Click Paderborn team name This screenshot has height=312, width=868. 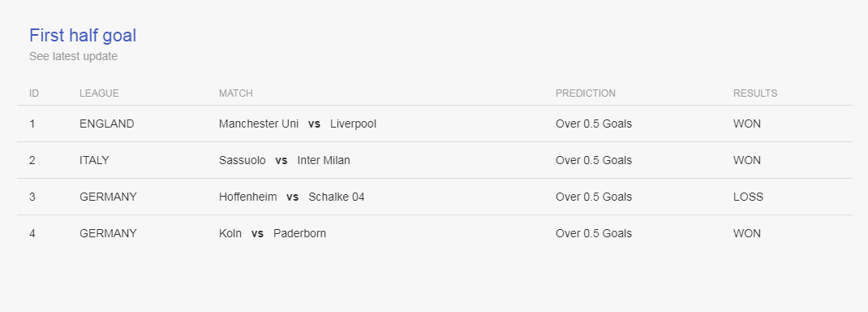tap(299, 233)
